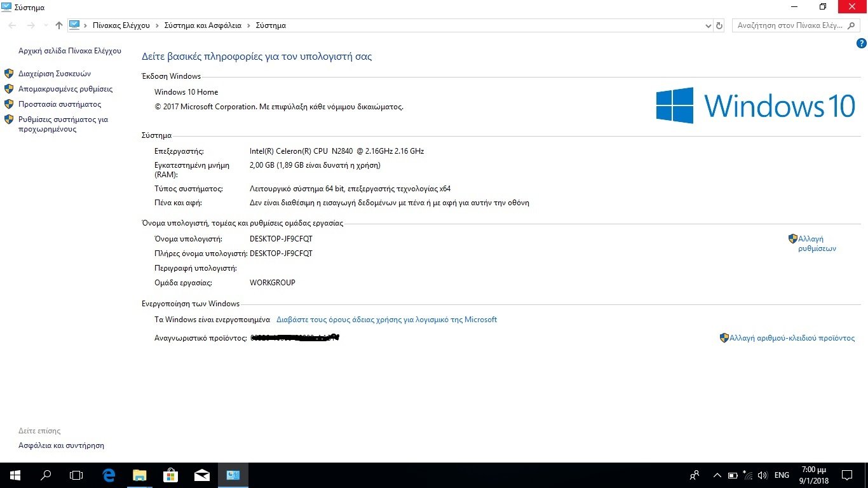Screen dimensions: 868x488
Task: Click the shield icon beside Διαχείριση Συσκευών
Action: [x=9, y=74]
